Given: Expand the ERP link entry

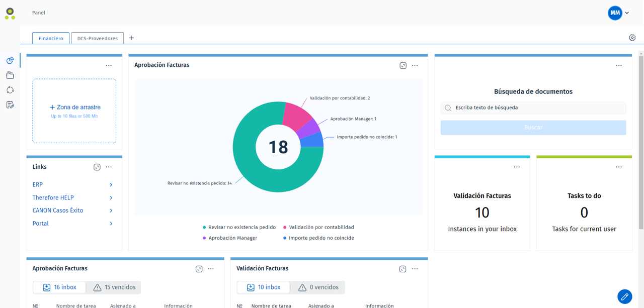Looking at the screenshot, I should 111,185.
